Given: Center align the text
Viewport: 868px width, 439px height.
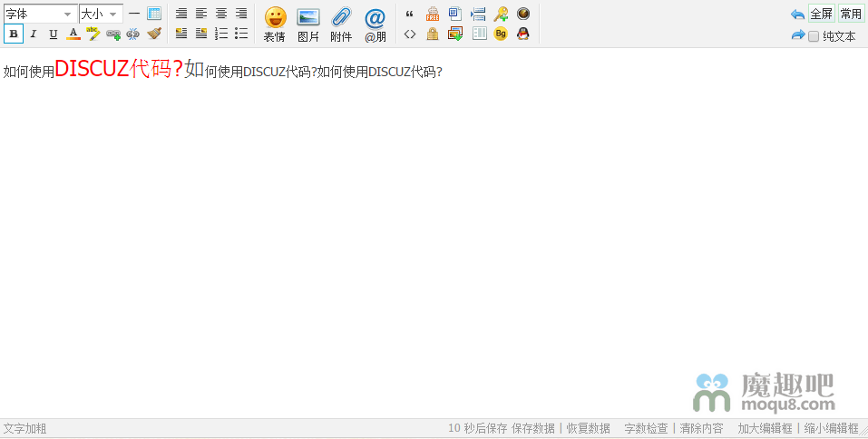Looking at the screenshot, I should (x=221, y=14).
